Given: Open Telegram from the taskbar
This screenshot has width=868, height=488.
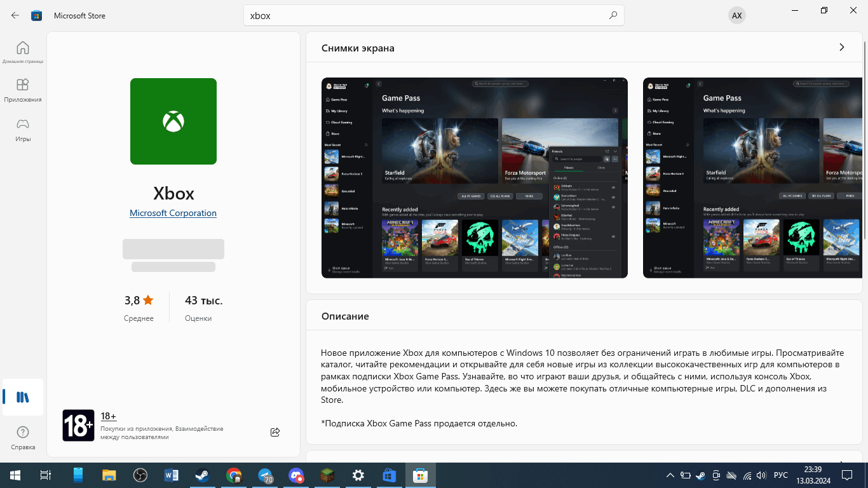Looking at the screenshot, I should coord(265,475).
